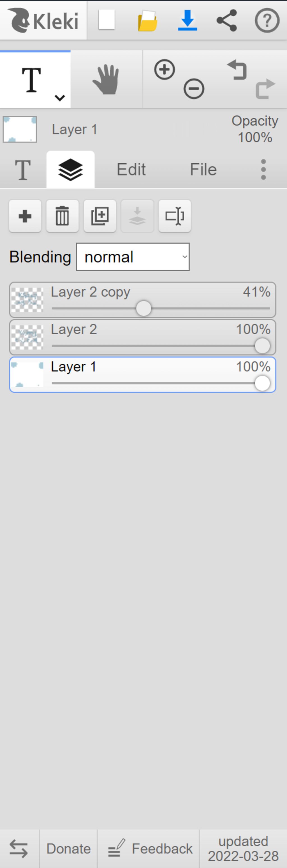This screenshot has height=868, width=287.
Task: Zoom in with the plus magnifier
Action: coord(165,70)
